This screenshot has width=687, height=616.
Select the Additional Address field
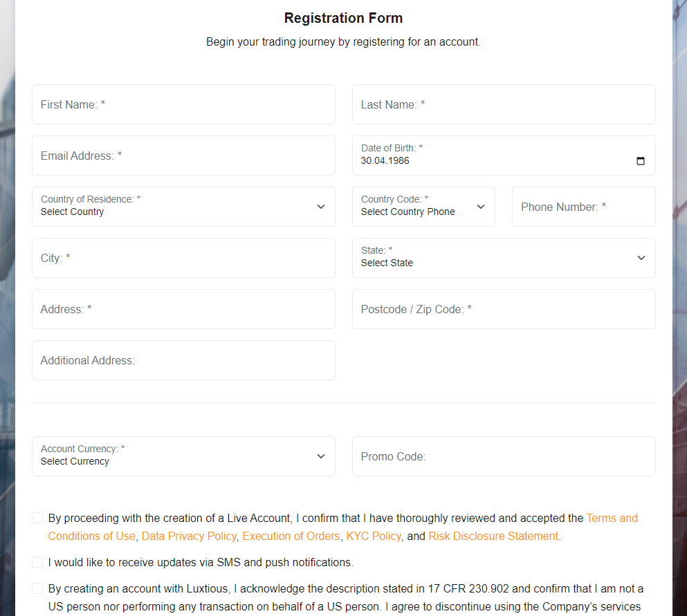pos(183,360)
